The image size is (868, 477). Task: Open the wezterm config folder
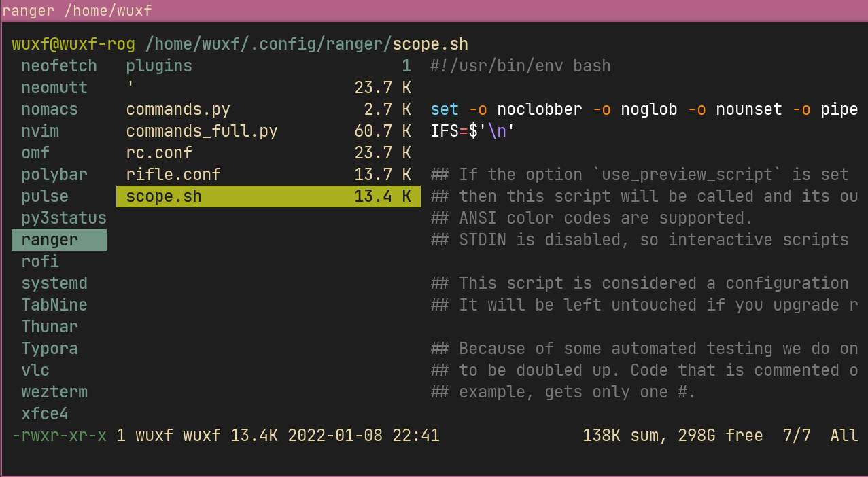click(x=54, y=392)
